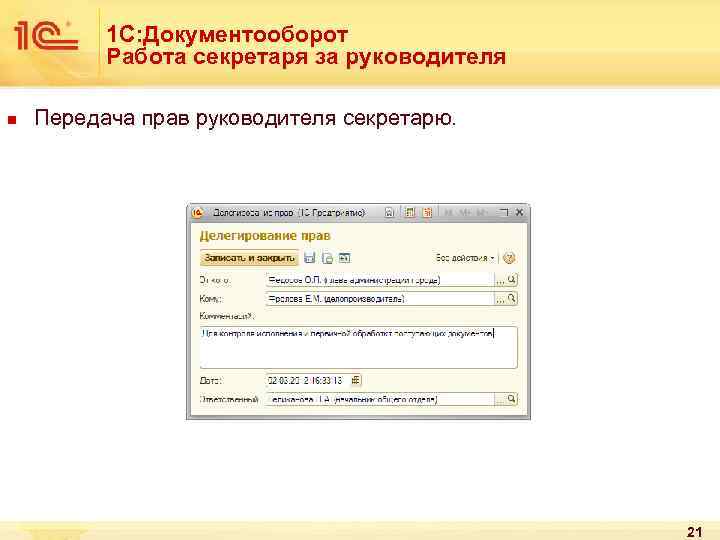Click the first title bar icon after the window title
The width and height of the screenshot is (720, 540).
389,213
